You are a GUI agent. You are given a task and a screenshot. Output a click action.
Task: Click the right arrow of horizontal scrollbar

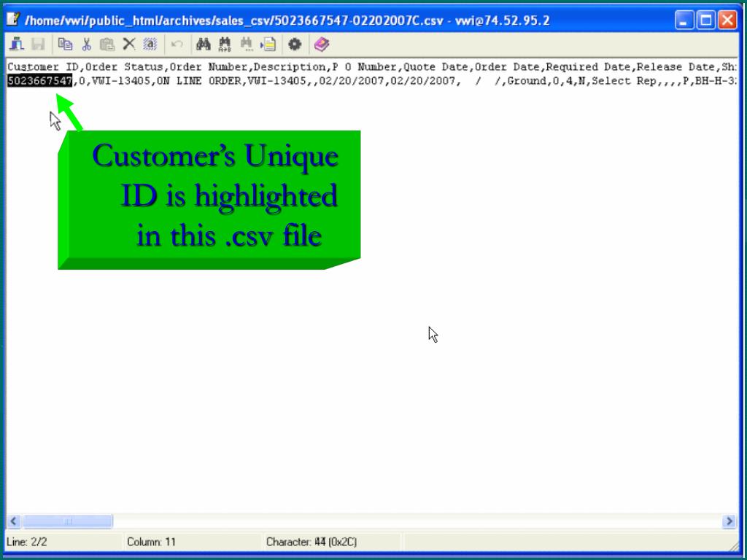coord(729,521)
